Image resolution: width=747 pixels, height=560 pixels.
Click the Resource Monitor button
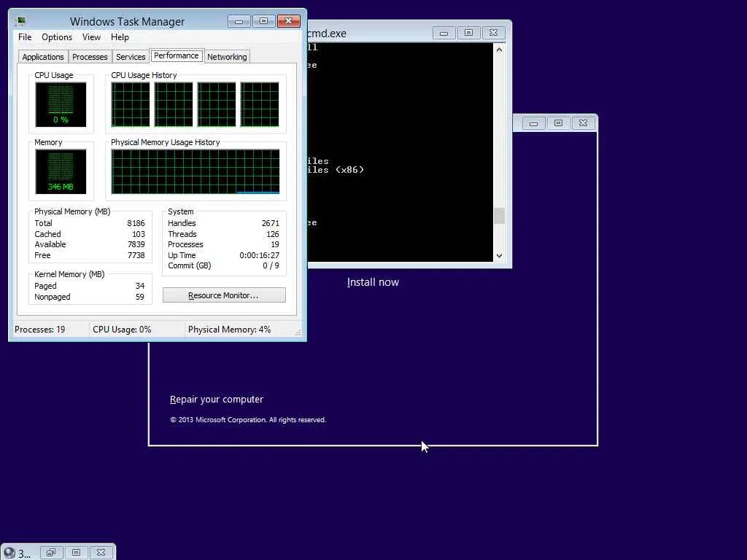pos(224,295)
